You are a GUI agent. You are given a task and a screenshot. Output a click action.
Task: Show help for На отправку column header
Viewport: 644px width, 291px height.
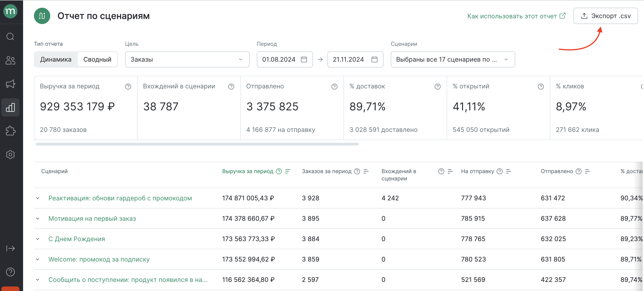pos(499,171)
